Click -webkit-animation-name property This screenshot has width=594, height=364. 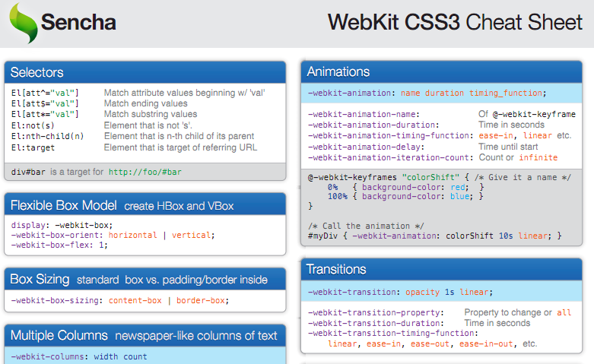(x=364, y=114)
